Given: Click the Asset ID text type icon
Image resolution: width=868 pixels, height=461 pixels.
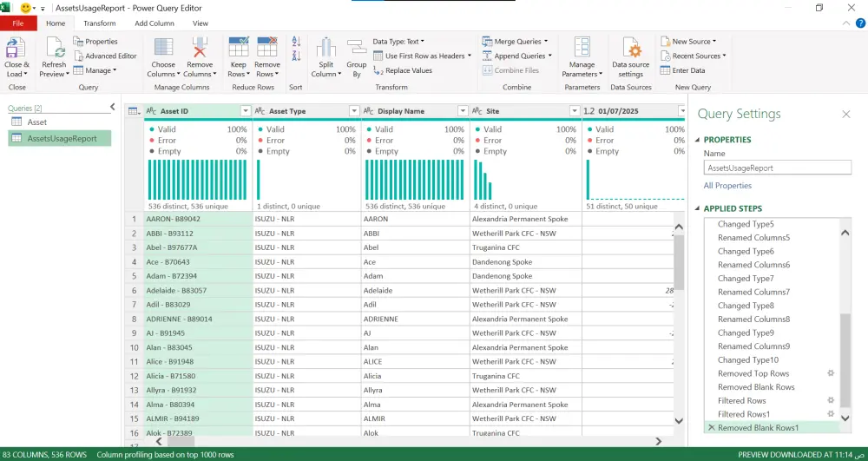Looking at the screenshot, I should 151,111.
